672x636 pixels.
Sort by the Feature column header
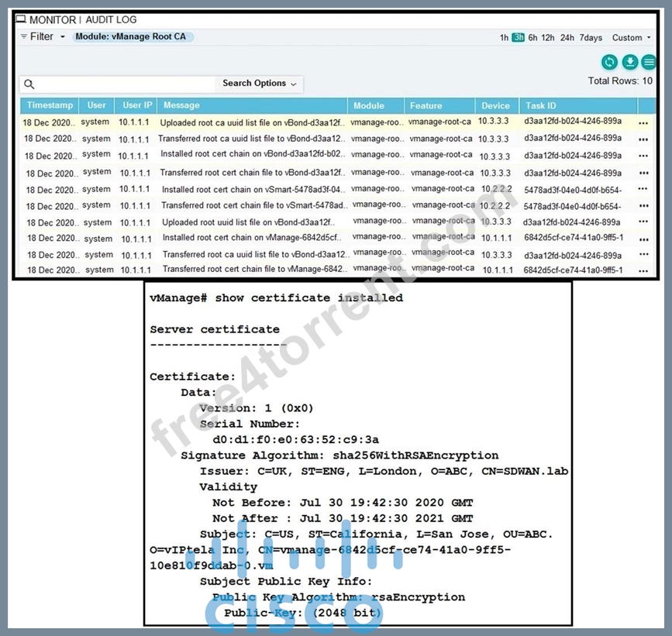click(x=439, y=105)
